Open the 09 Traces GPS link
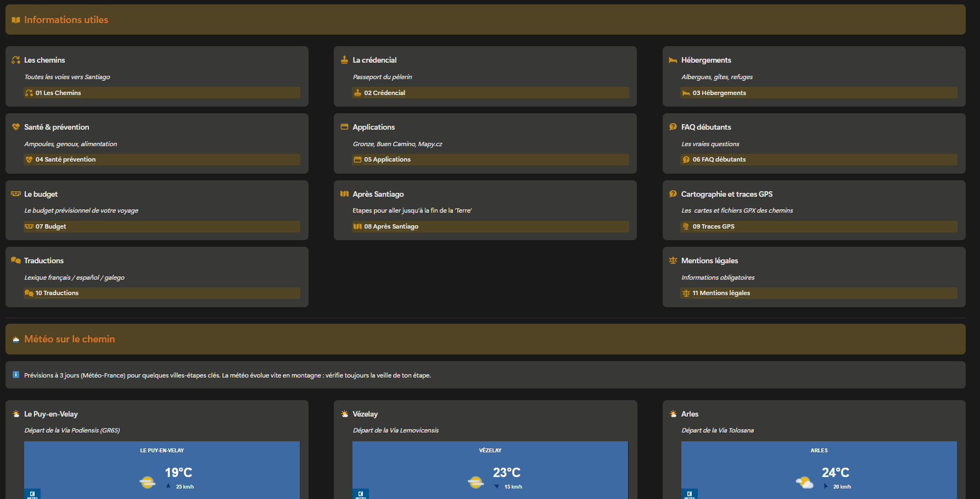The width and height of the screenshot is (980, 499). click(713, 226)
